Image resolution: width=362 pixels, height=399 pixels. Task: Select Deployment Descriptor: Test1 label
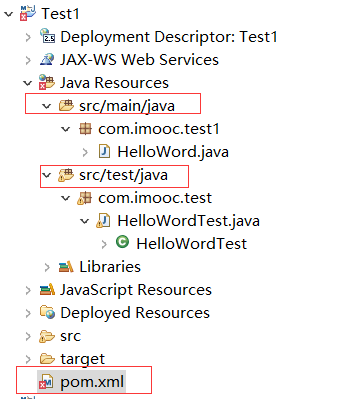tap(169, 37)
